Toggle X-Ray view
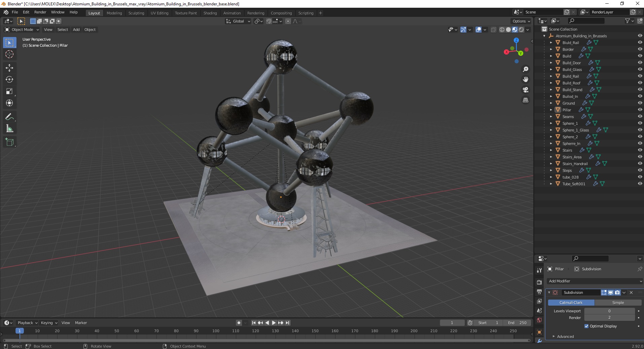Viewport: 644px width, 349px height. point(493,30)
